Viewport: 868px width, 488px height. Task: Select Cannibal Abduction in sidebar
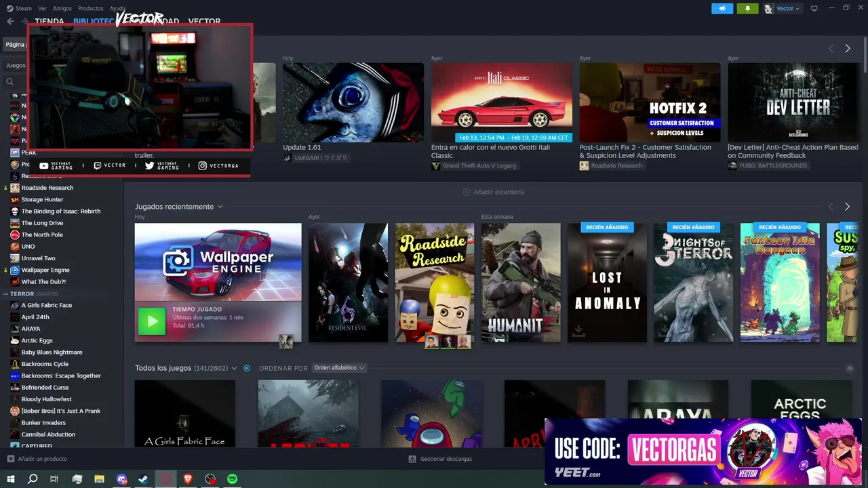pyautogui.click(x=48, y=434)
